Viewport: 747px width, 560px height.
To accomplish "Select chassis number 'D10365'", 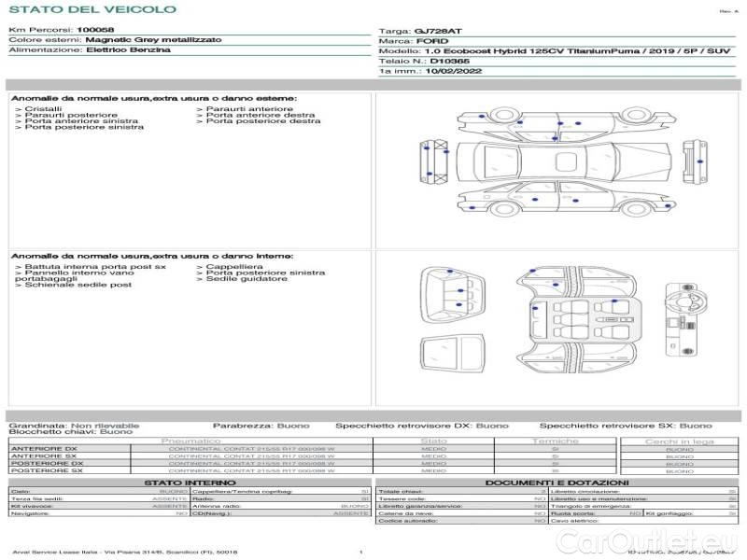I will click(x=450, y=62).
